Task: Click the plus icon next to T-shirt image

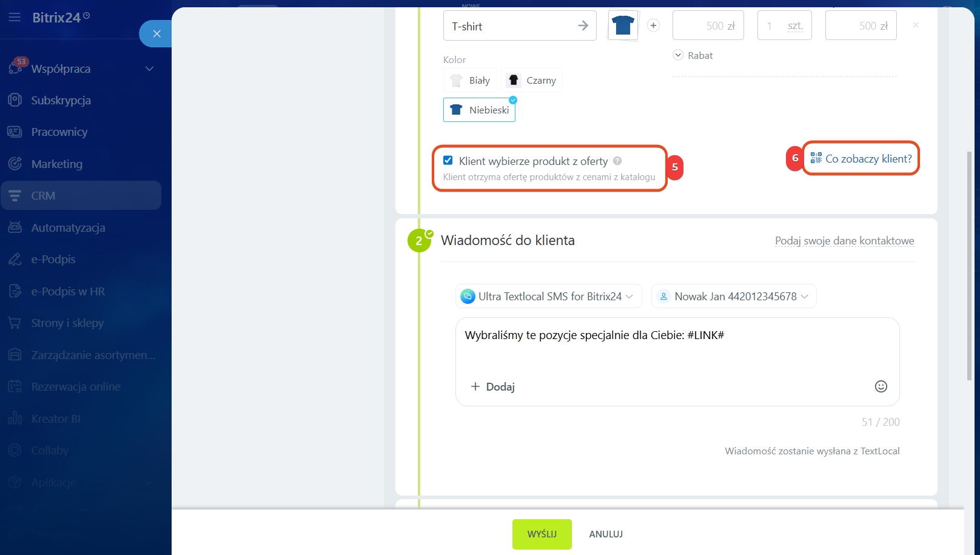Action: [x=653, y=25]
